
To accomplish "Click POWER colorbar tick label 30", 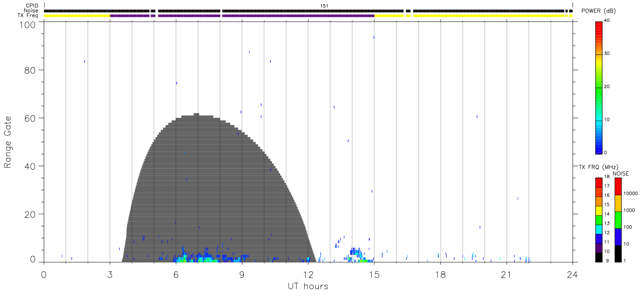I will (607, 54).
